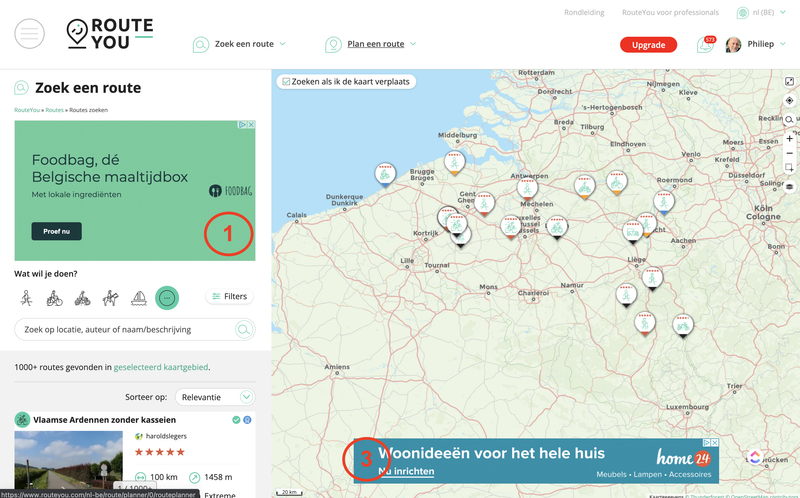Click 'Proef nu' in Foodbag ad
The image size is (800, 498).
coord(57,231)
